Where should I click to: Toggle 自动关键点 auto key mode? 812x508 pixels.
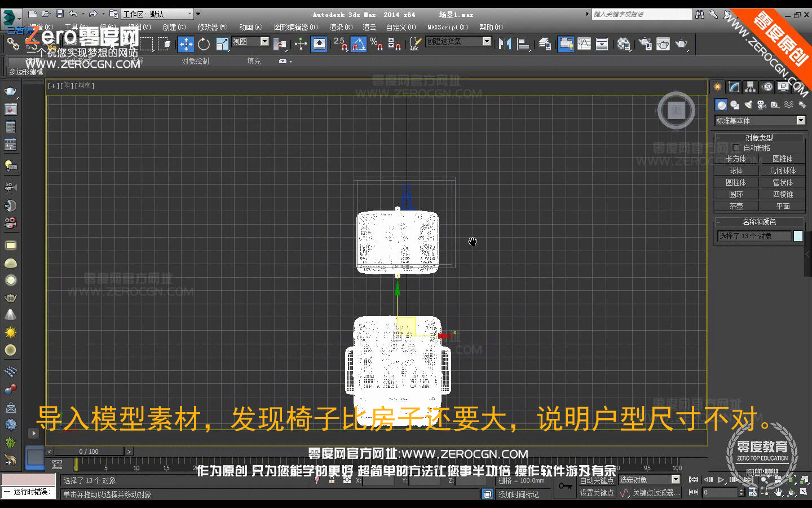597,480
